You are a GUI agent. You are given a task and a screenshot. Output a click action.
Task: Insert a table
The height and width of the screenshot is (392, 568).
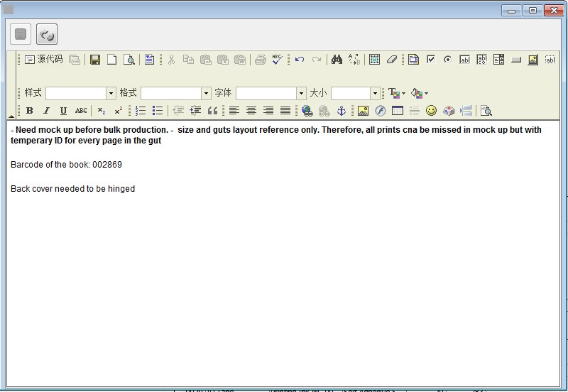398,111
